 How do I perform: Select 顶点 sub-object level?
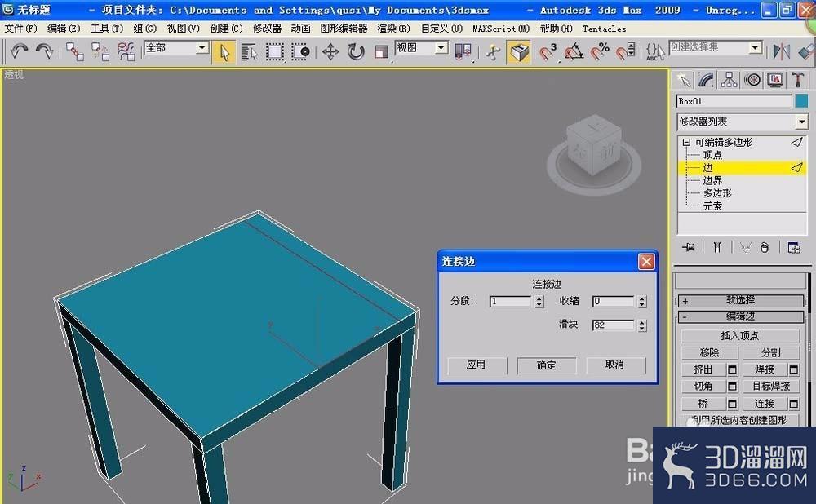pos(712,155)
